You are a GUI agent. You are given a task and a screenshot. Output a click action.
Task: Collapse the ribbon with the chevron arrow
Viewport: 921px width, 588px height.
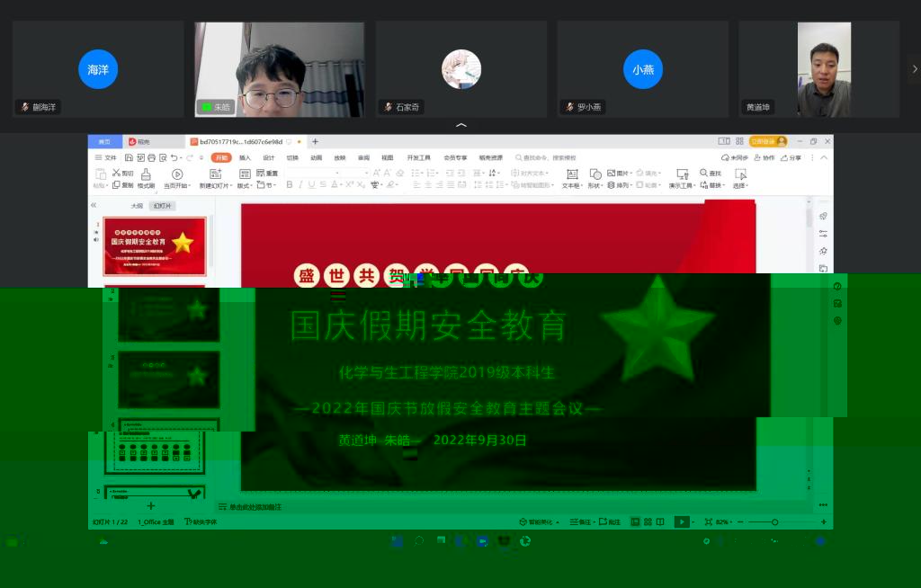(824, 157)
